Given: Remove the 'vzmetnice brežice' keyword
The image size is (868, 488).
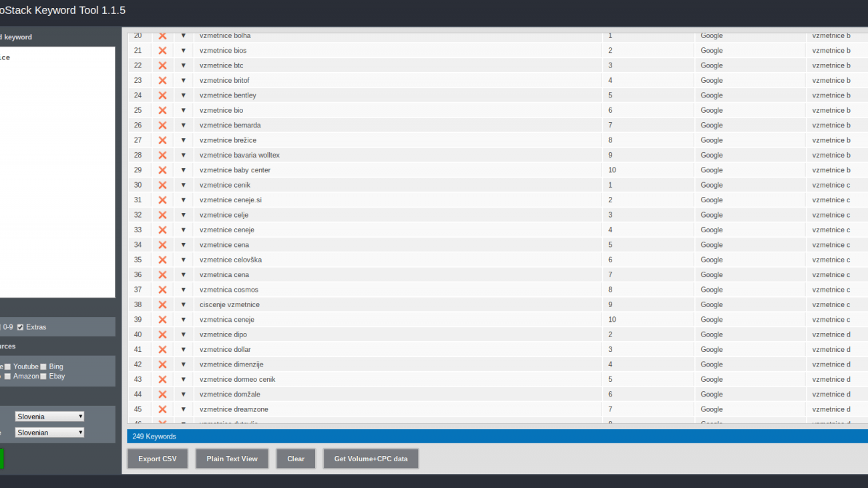Looking at the screenshot, I should tap(162, 140).
